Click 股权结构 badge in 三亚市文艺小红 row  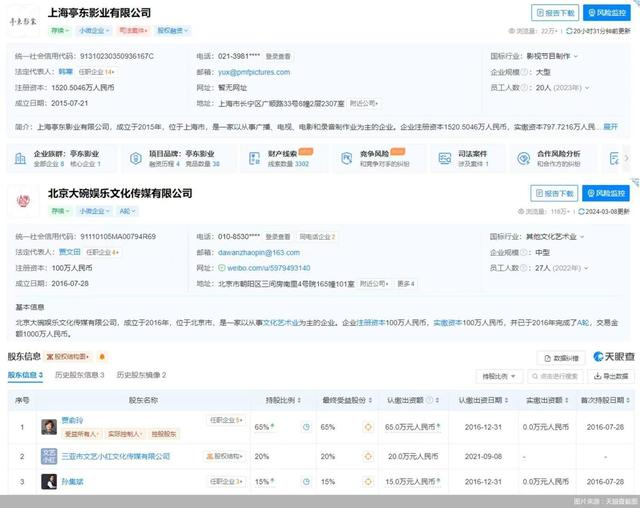coord(224,457)
